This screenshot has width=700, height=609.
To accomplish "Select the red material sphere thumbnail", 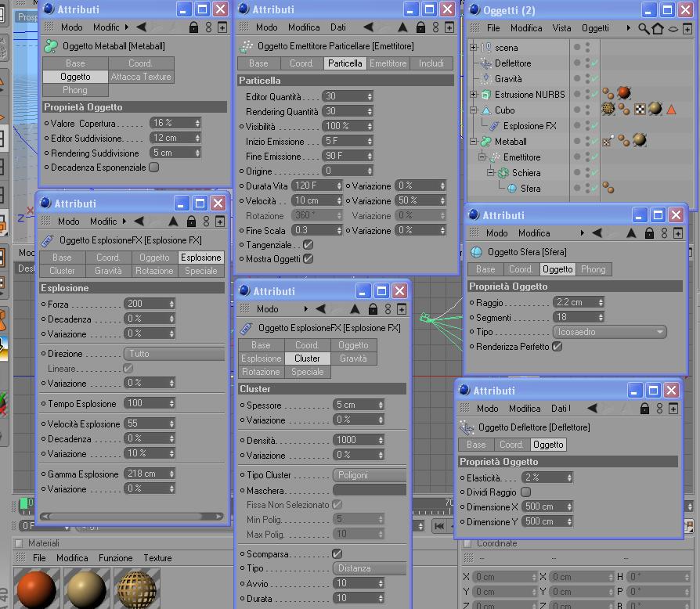I will [x=36, y=588].
